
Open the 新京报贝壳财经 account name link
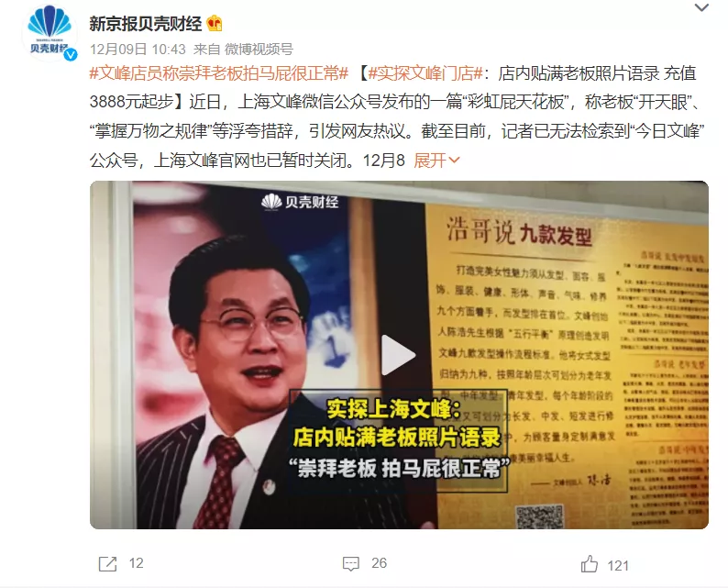(145, 24)
